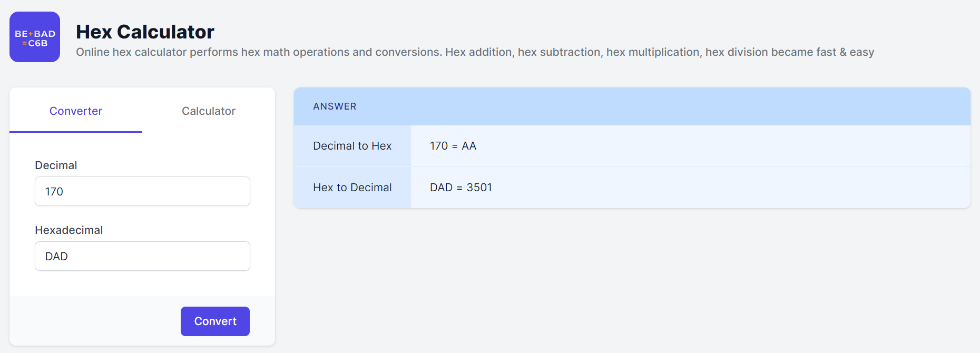
Task: Focus the Decimal input field
Action: (142, 191)
